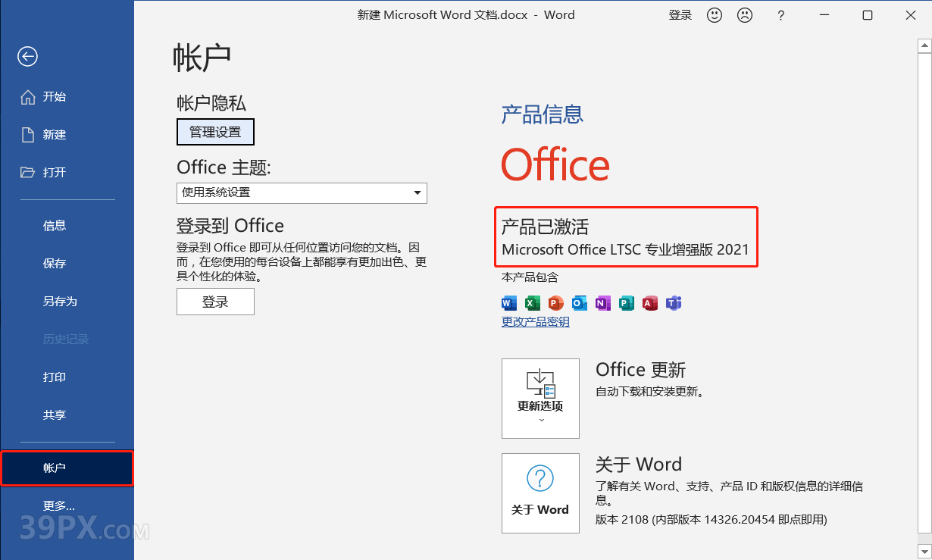Click the Microsoft Office LTSC 专业增强版 2021 text
The image size is (932, 560).
[x=625, y=249]
